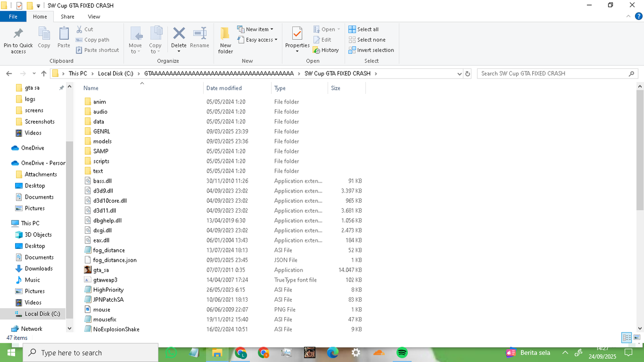
Task: Switch to Details view layout
Action: (x=626, y=337)
